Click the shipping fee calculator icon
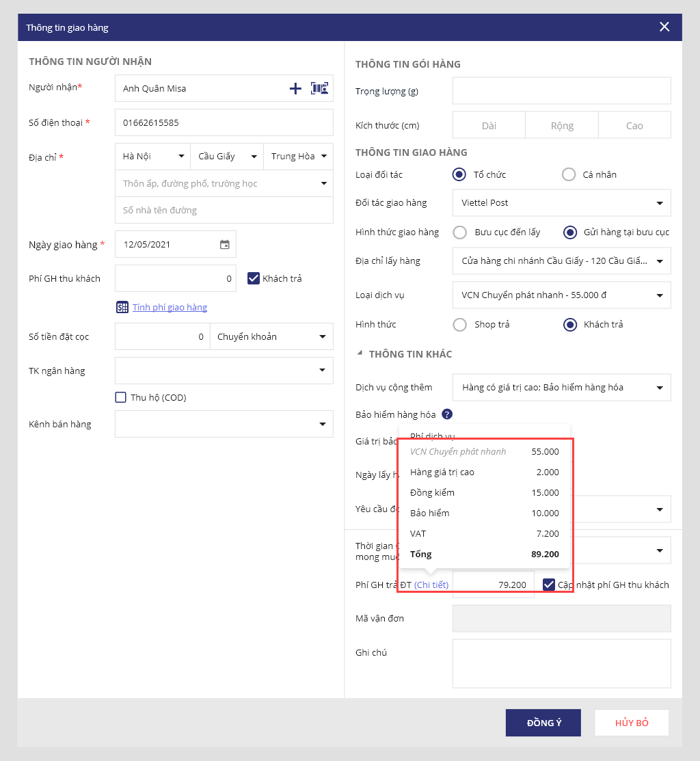 (x=122, y=308)
